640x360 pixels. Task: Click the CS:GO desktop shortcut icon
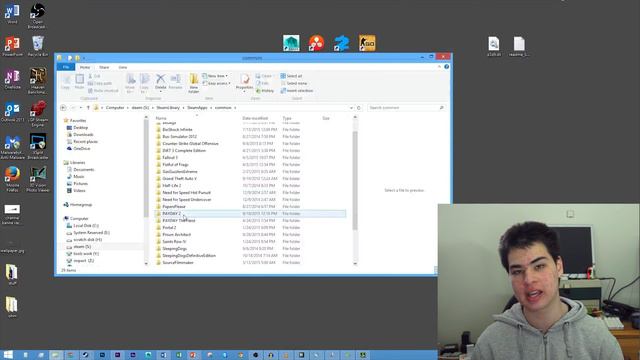click(x=367, y=43)
